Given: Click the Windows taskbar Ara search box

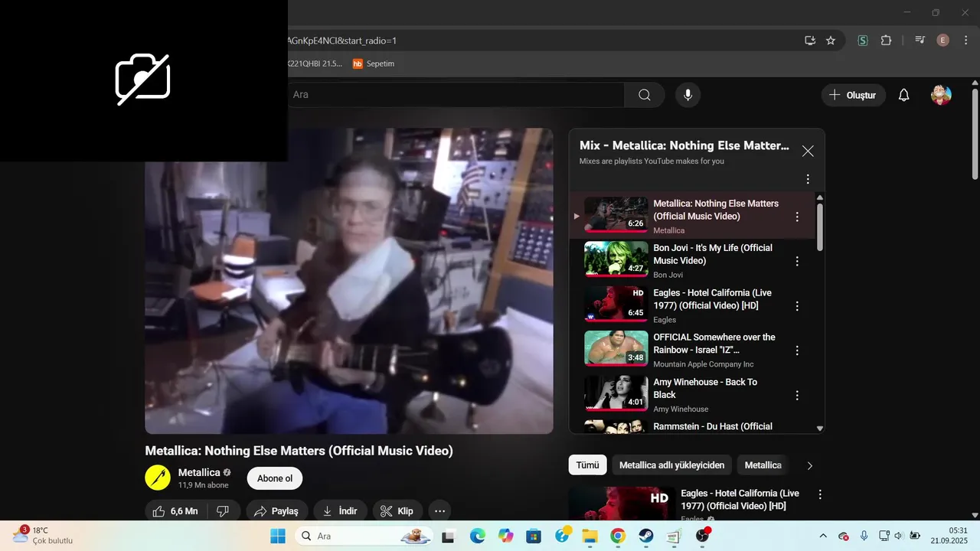Looking at the screenshot, I should [364, 536].
